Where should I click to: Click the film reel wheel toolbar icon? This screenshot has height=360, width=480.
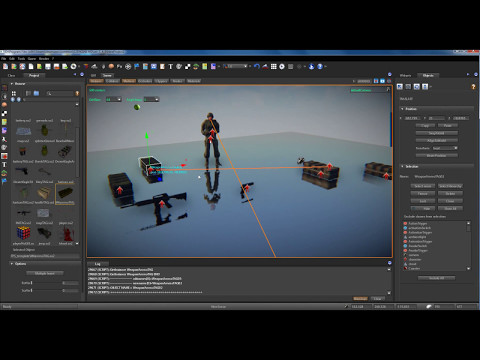coord(128,67)
